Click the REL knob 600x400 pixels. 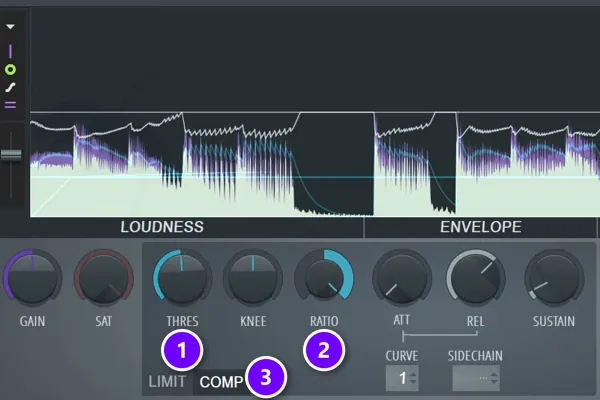pos(476,278)
